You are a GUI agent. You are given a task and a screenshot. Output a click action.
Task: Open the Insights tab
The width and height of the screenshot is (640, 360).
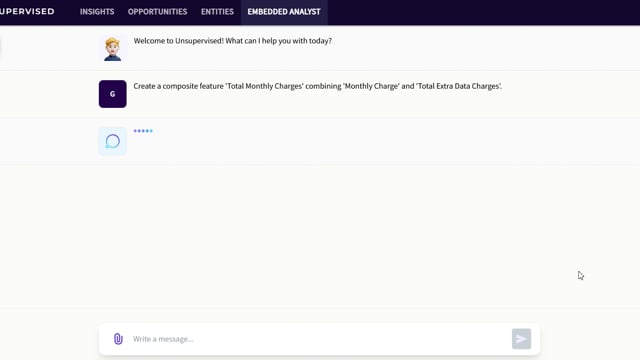click(97, 12)
